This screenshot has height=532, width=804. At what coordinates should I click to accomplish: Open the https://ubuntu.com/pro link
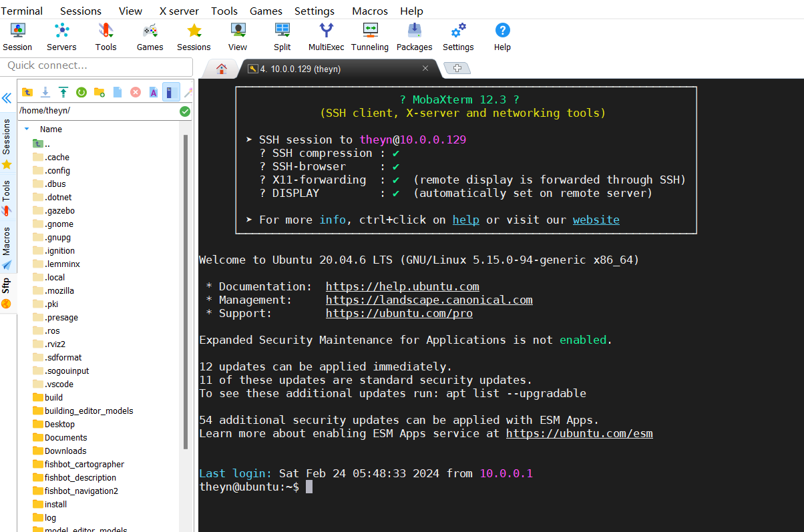[399, 313]
